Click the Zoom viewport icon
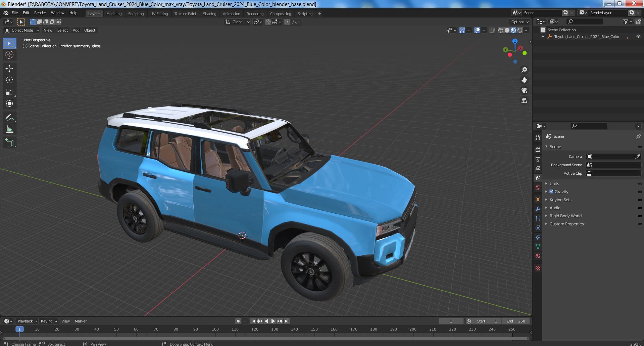 point(524,70)
